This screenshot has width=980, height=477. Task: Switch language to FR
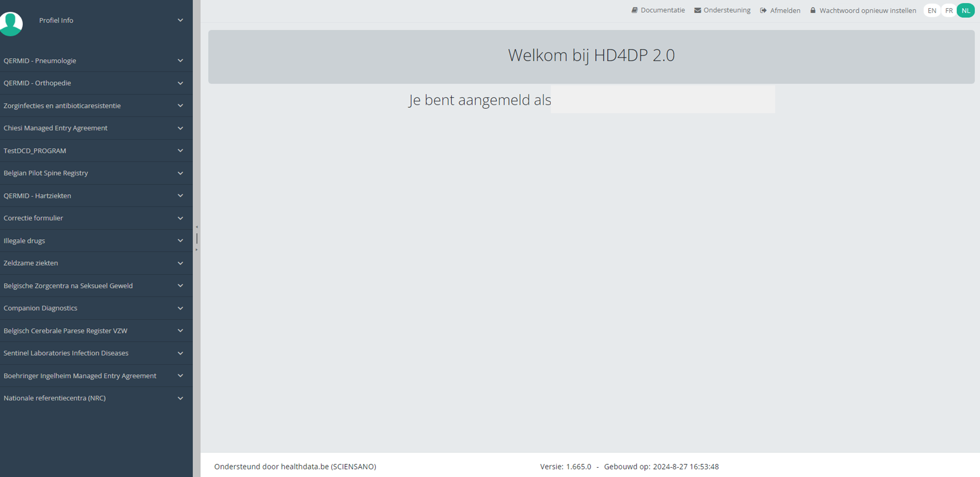pyautogui.click(x=949, y=10)
